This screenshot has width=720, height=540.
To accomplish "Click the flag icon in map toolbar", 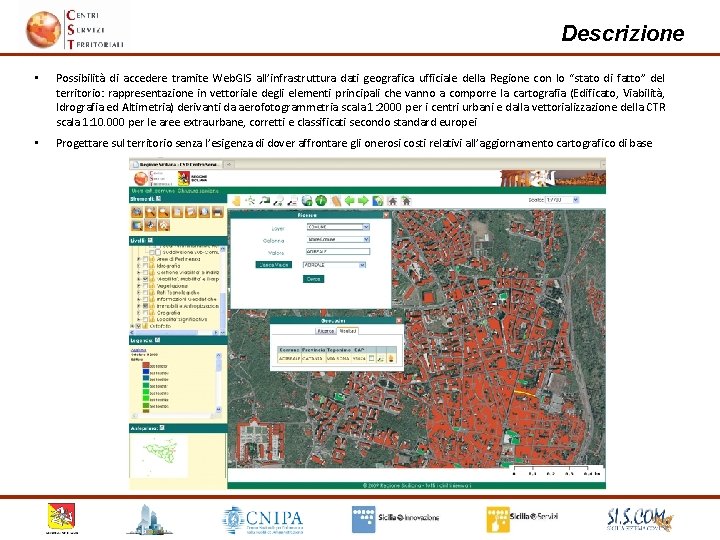I will click(x=264, y=201).
